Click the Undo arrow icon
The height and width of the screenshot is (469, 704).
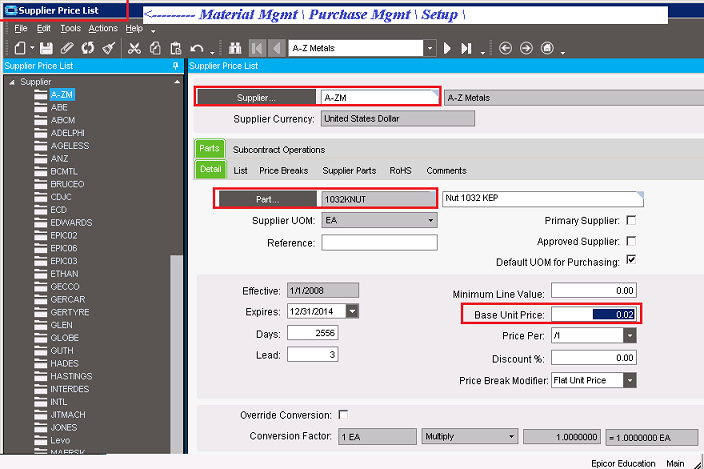[197, 48]
